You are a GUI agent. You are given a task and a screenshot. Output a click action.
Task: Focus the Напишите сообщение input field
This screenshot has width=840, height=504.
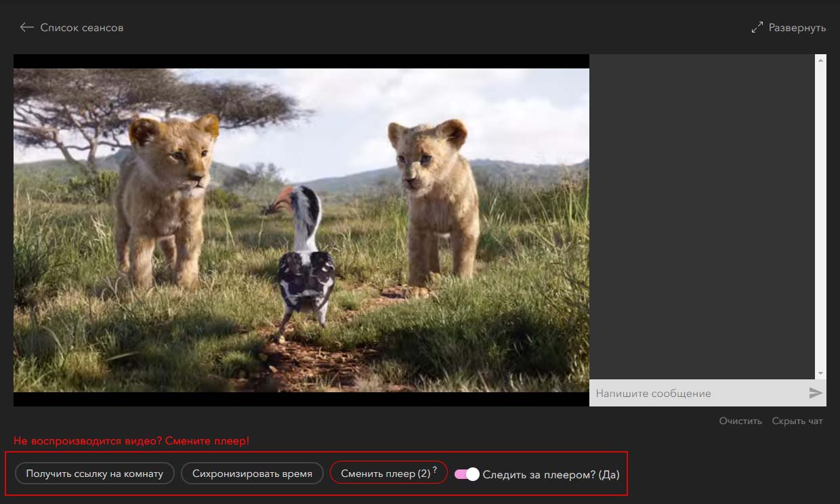click(x=698, y=393)
